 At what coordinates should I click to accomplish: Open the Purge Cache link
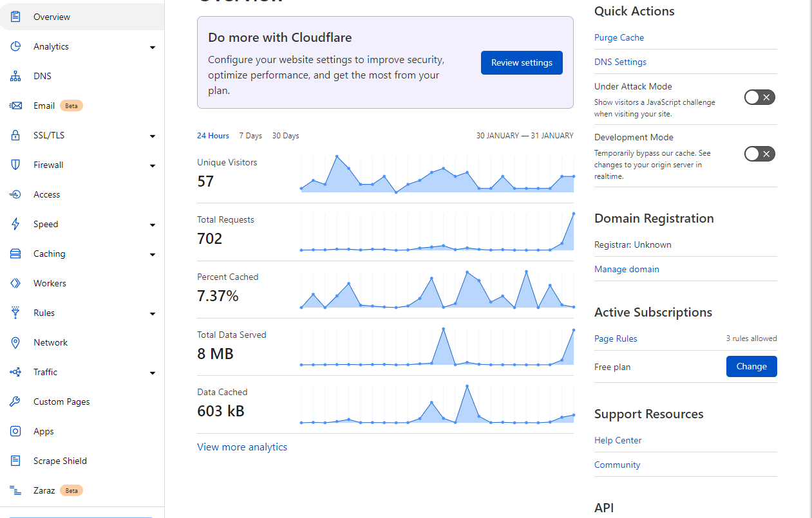click(x=619, y=38)
